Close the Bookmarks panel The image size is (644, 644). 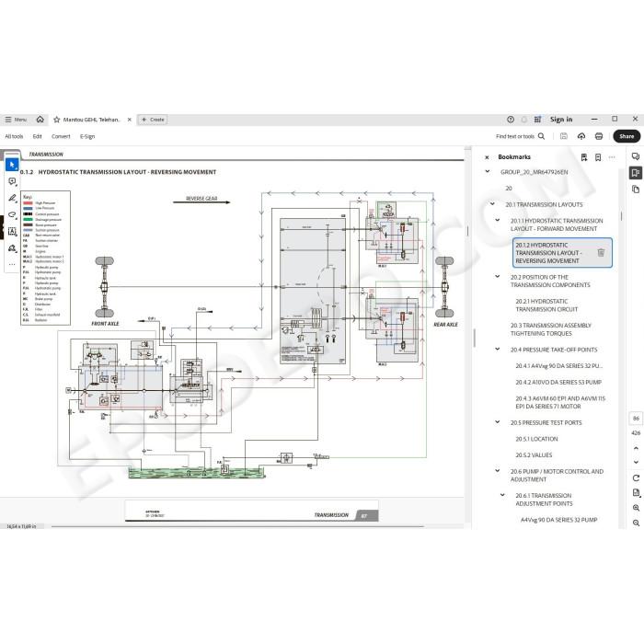(x=487, y=157)
